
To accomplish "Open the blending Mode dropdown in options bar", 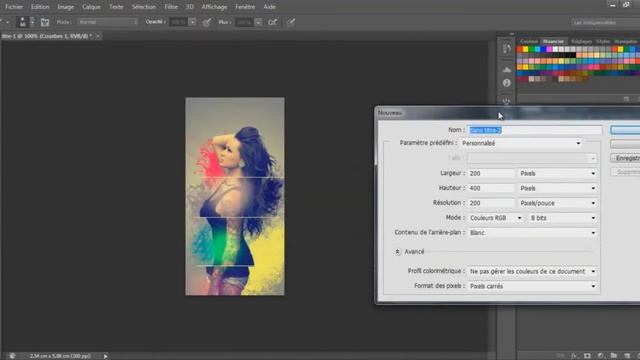I will (108, 22).
